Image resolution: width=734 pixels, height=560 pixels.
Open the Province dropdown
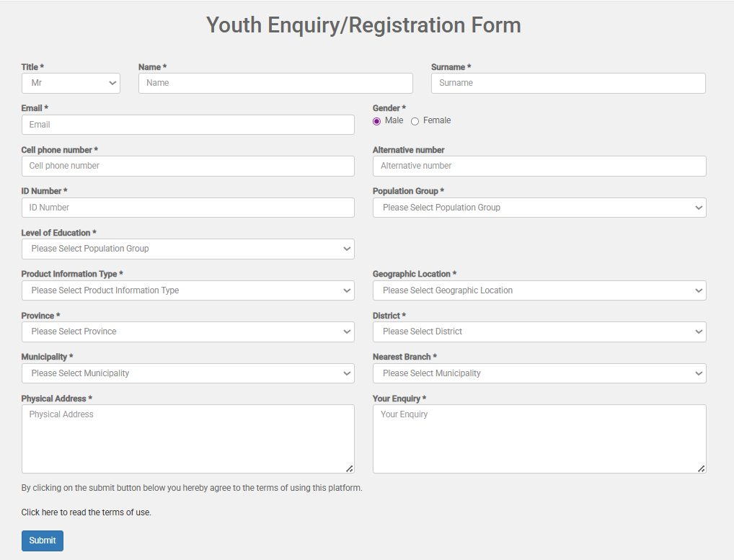(187, 332)
